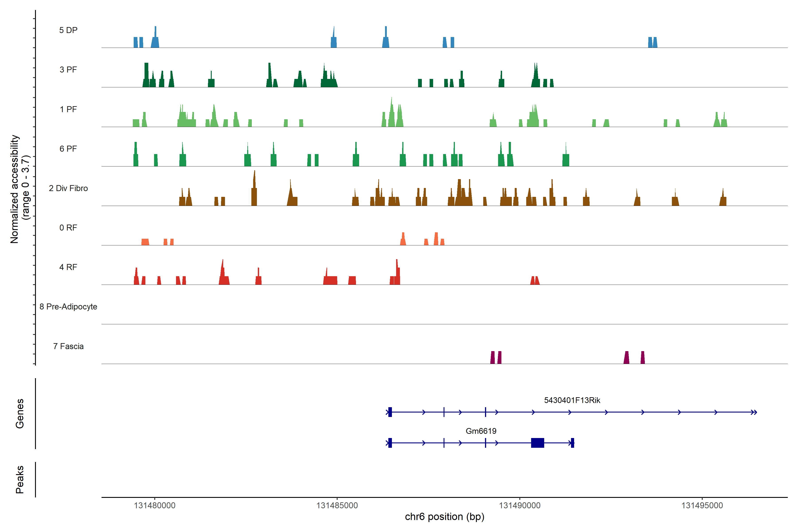Viewport: 798px width, 532px height.
Task: Click the 5 DP track label
Action: pos(68,30)
